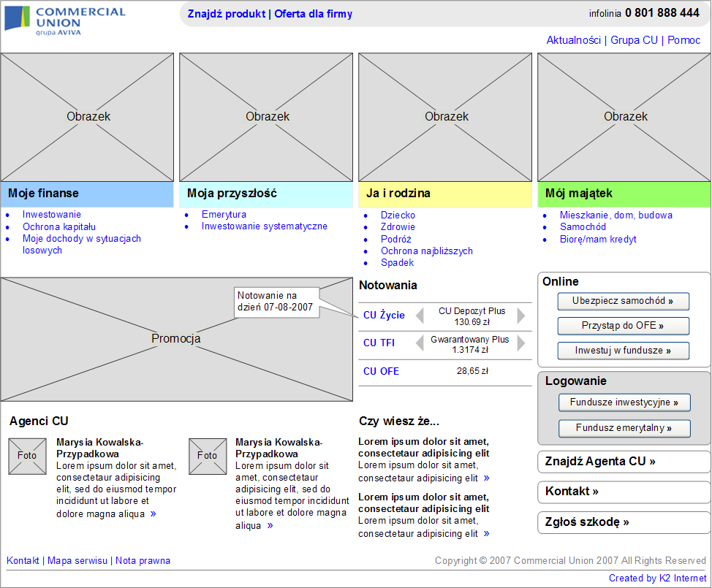Click left arrow beside Gwarantowany Plus
This screenshot has height=588, width=712.
pyautogui.click(x=420, y=343)
